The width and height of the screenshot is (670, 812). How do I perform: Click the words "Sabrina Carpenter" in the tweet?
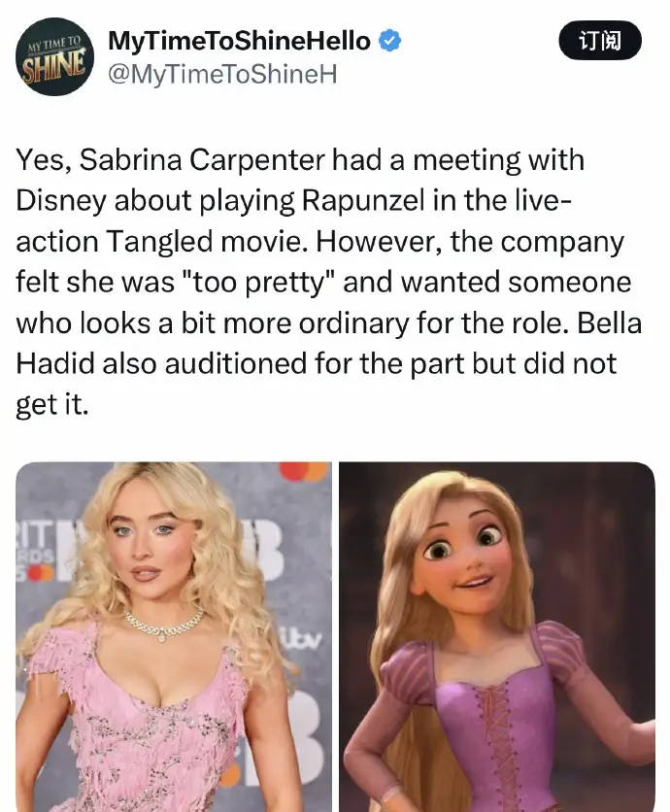[x=202, y=159]
